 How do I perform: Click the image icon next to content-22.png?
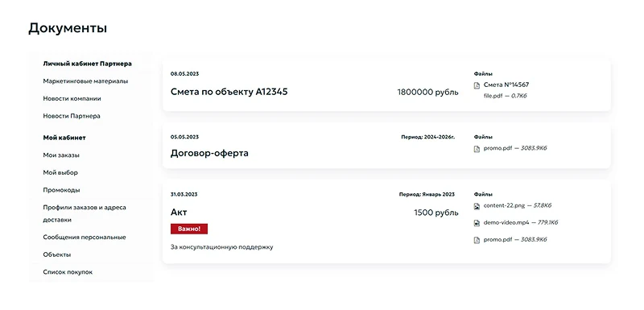477,206
